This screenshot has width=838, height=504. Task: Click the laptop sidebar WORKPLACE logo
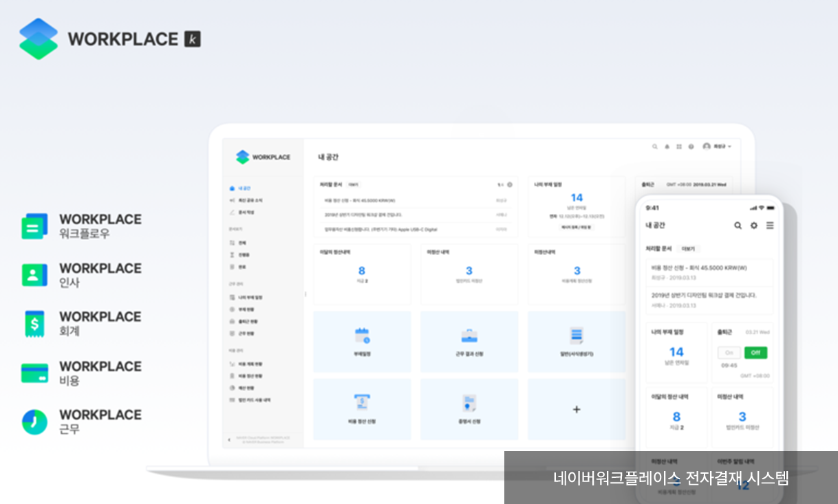click(x=263, y=157)
